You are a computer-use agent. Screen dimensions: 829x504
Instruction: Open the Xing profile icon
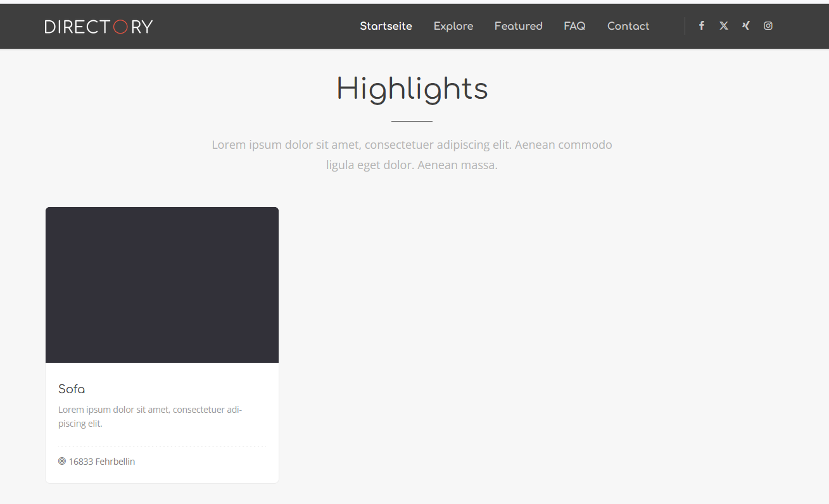coord(746,26)
